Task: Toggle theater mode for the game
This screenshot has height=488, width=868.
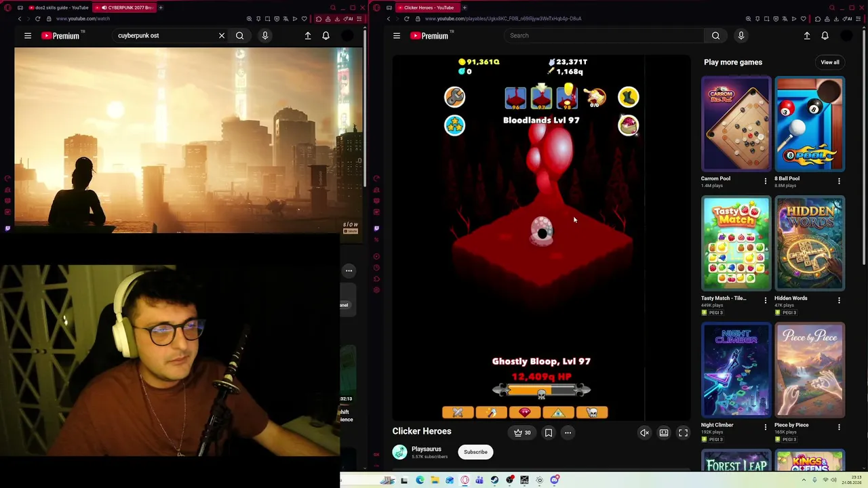Action: coord(664,432)
